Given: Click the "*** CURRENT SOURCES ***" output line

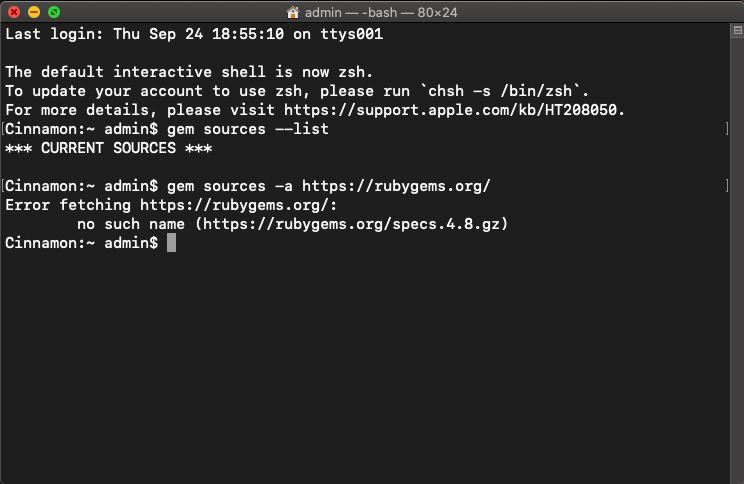Looking at the screenshot, I should coord(109,148).
